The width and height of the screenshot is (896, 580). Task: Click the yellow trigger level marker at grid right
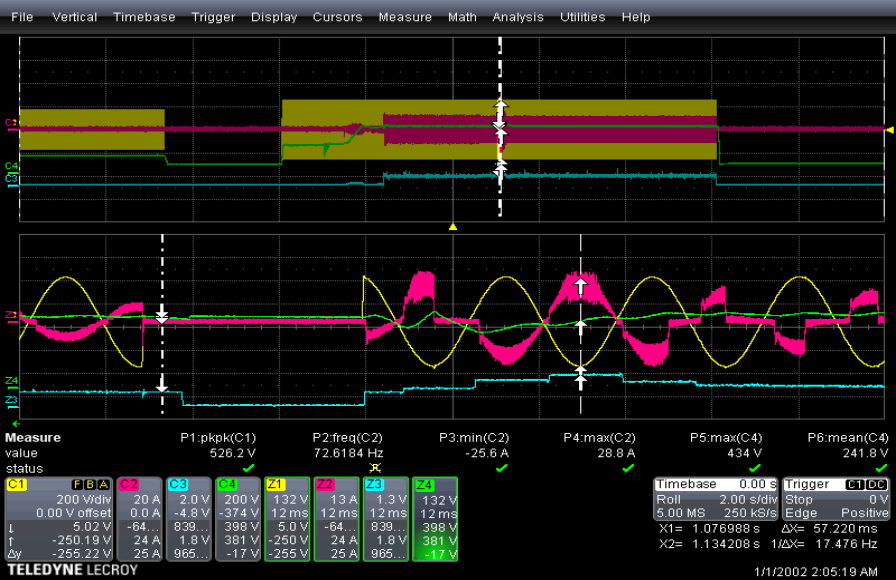point(890,130)
